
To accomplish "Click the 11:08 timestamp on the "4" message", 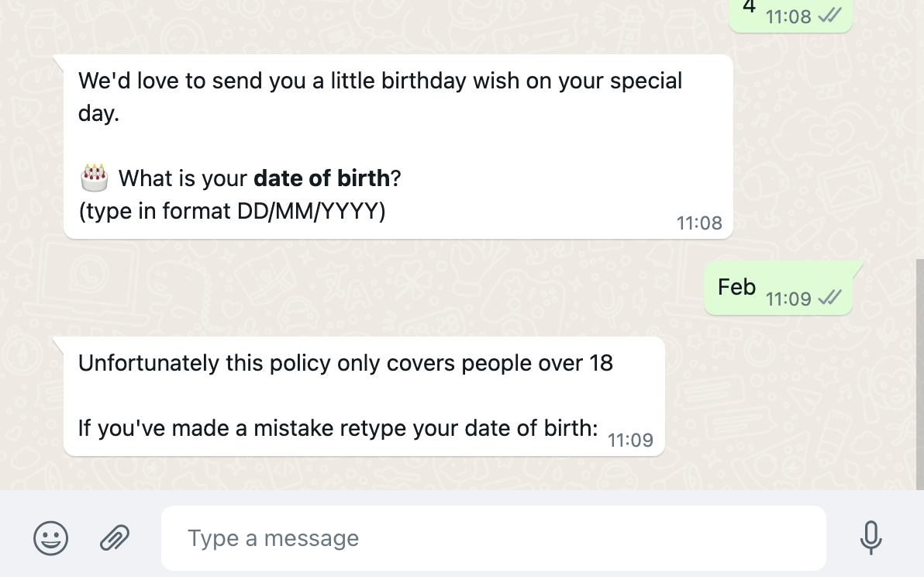I will click(x=788, y=16).
